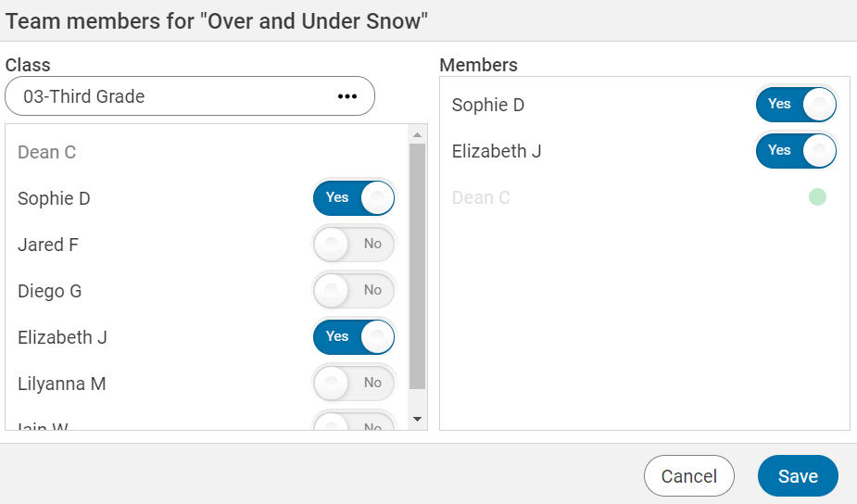The image size is (857, 504).
Task: Enable the Jared F toggle
Action: point(354,245)
